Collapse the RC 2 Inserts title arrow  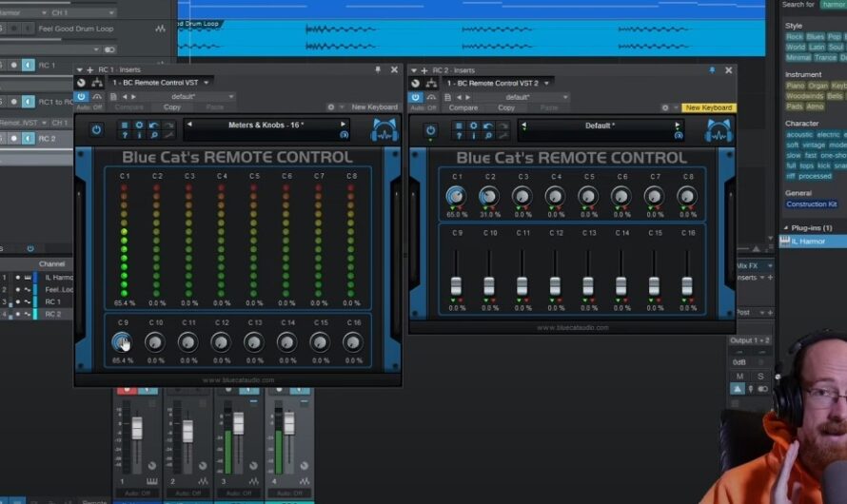(x=414, y=70)
